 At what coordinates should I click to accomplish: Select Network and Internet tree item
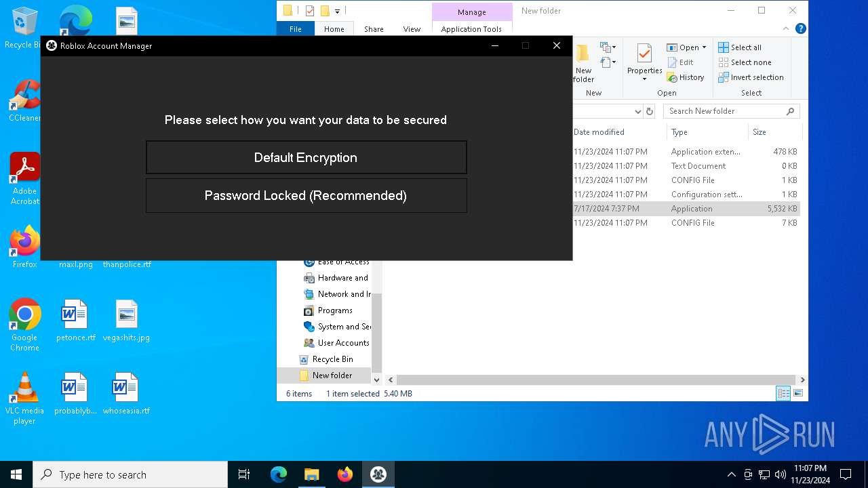(336, 294)
